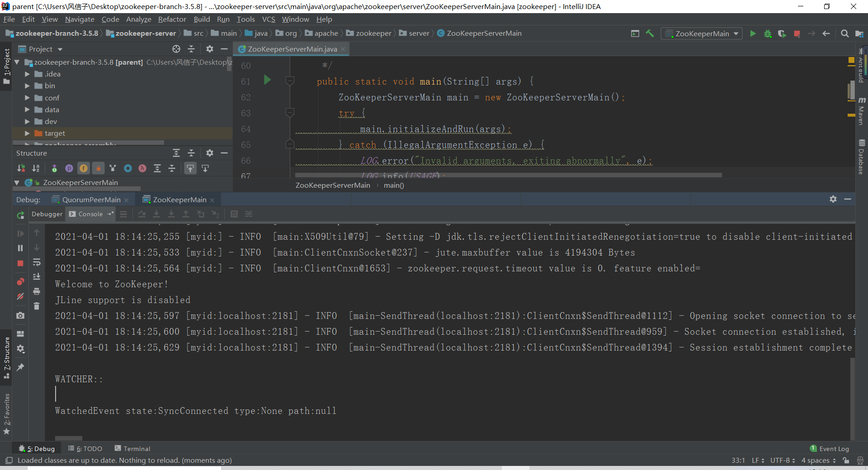
Task: Toggle autoscroll from source in Structure
Action: click(x=205, y=168)
